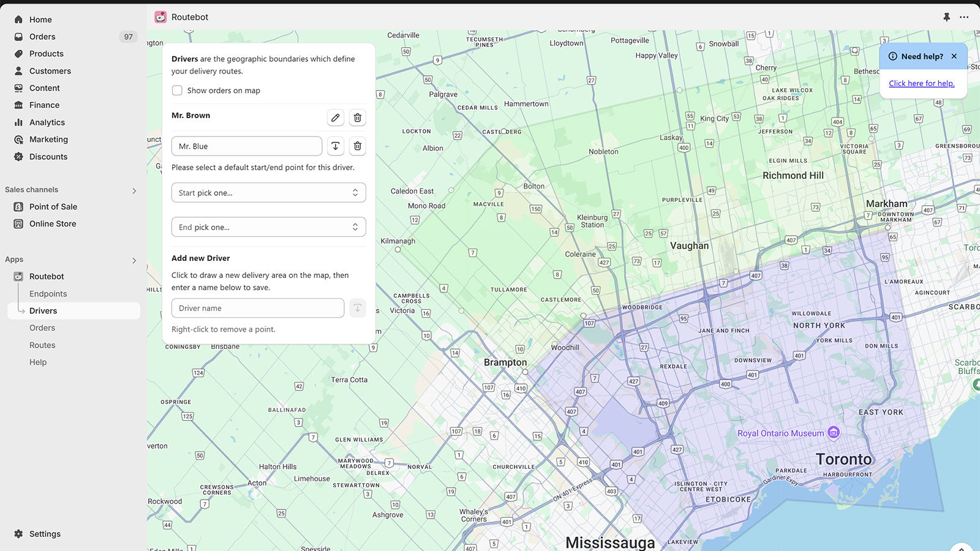The width and height of the screenshot is (980, 551).
Task: Click the Driver name input field
Action: pos(258,308)
